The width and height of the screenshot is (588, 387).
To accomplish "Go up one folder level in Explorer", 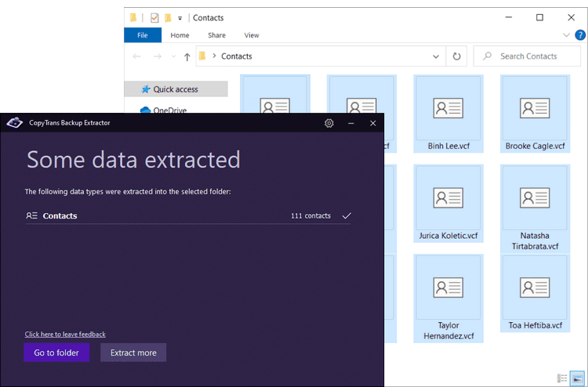I will click(187, 56).
